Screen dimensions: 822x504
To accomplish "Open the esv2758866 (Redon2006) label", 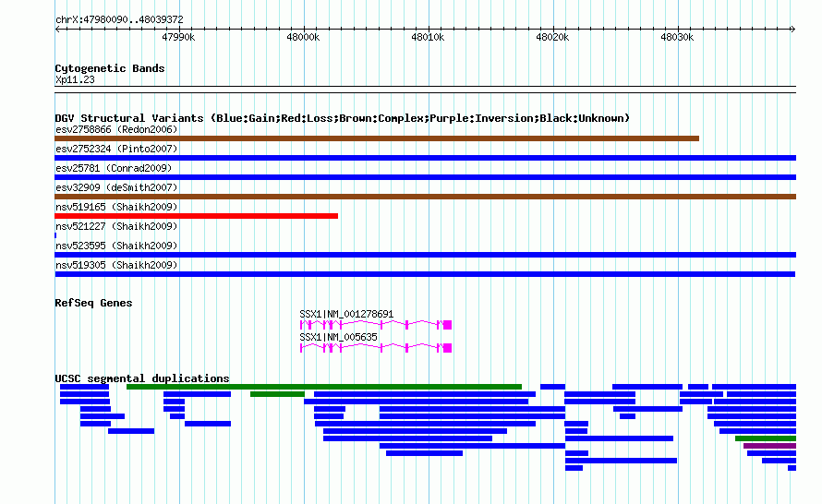I will [116, 129].
